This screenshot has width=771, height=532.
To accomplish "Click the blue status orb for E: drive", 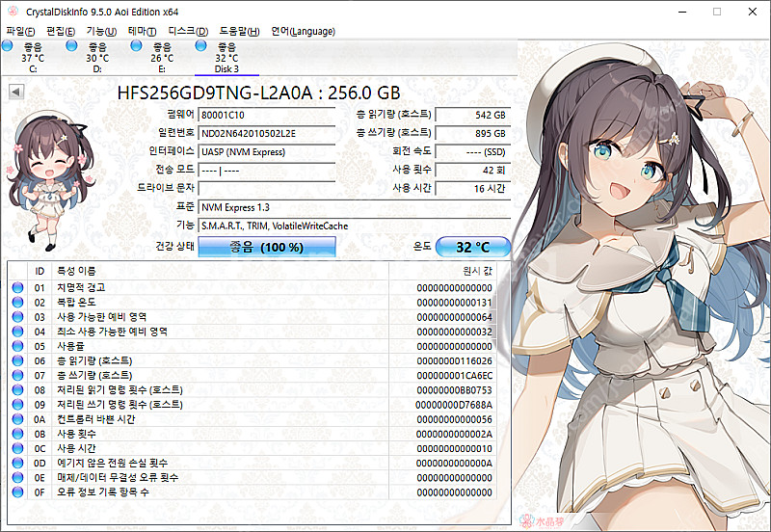I will 136,45.
